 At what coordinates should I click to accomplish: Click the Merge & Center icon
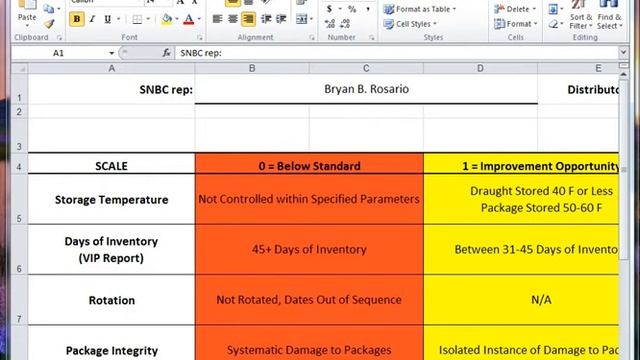coord(301,19)
